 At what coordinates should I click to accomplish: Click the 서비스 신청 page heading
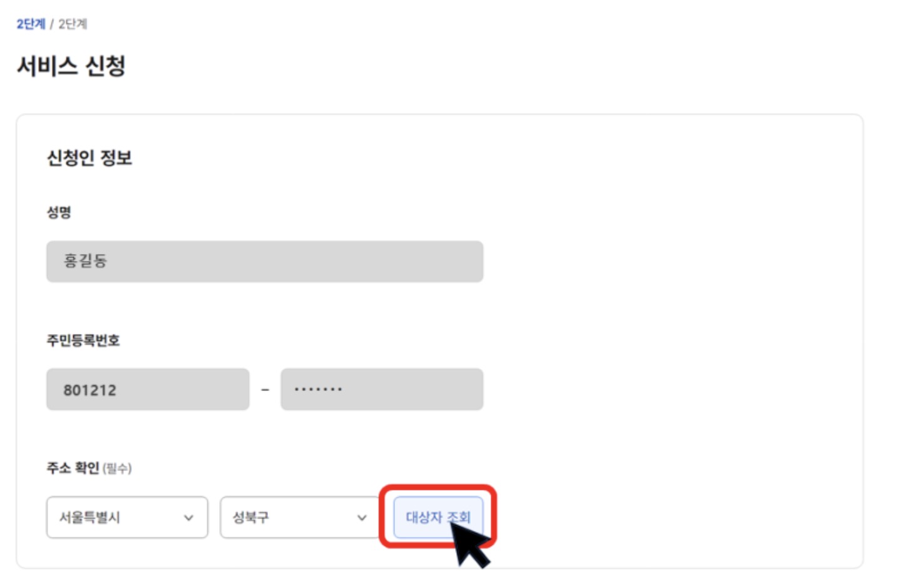click(x=71, y=66)
